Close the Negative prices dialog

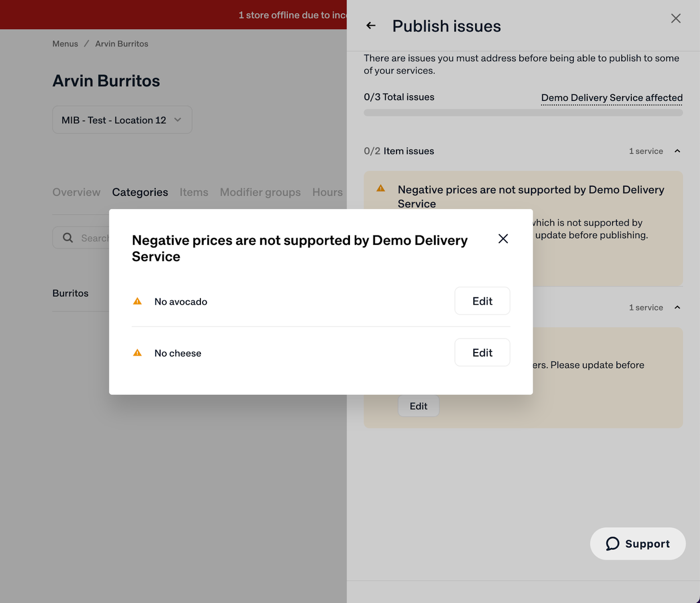click(503, 239)
